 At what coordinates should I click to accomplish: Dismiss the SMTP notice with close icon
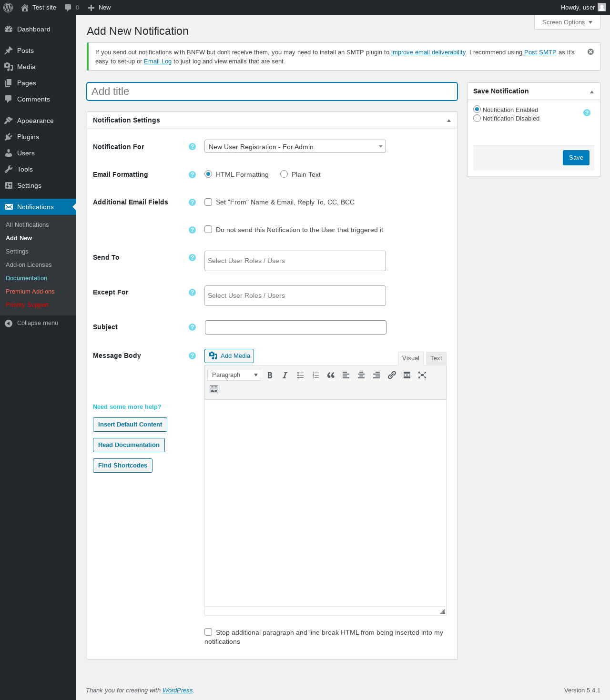click(x=590, y=52)
